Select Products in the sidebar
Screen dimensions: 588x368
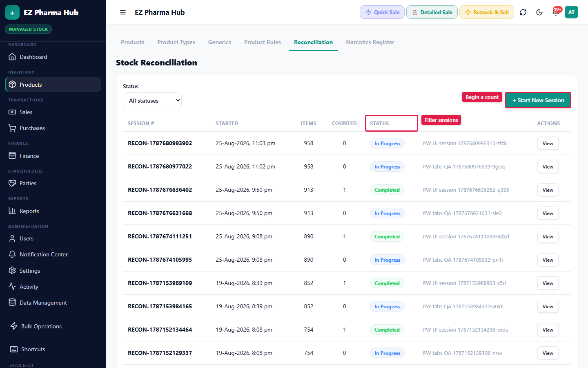53,85
